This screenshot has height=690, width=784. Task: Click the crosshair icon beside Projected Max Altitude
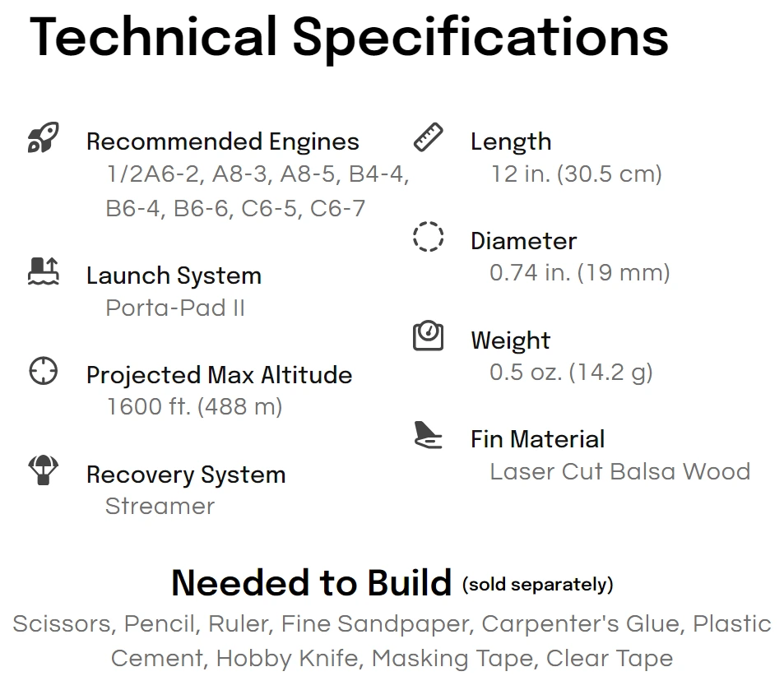point(43,371)
